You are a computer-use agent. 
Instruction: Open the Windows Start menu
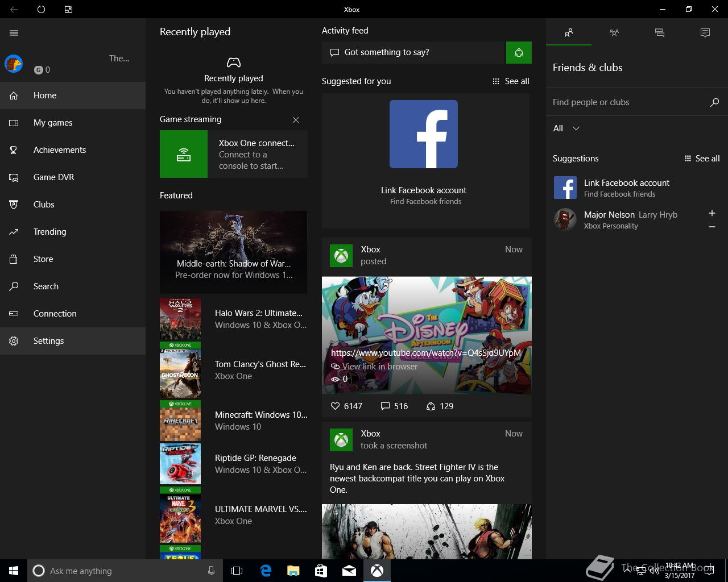(x=14, y=571)
